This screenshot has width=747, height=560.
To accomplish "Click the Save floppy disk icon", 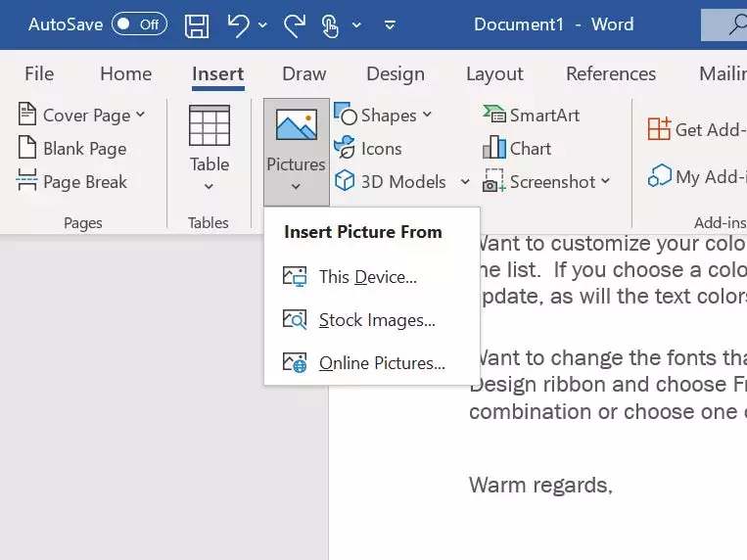I will [x=197, y=24].
